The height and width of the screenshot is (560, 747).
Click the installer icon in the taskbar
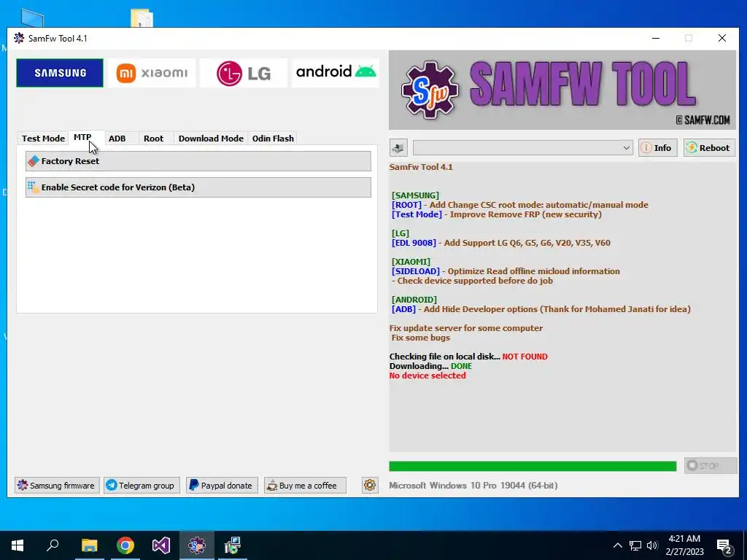(x=233, y=545)
